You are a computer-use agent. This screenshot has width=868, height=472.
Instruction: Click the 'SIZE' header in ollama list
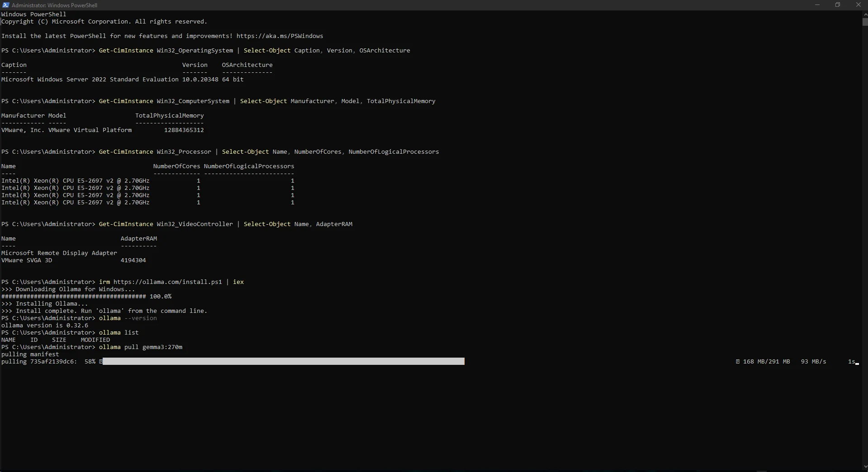[x=59, y=340]
